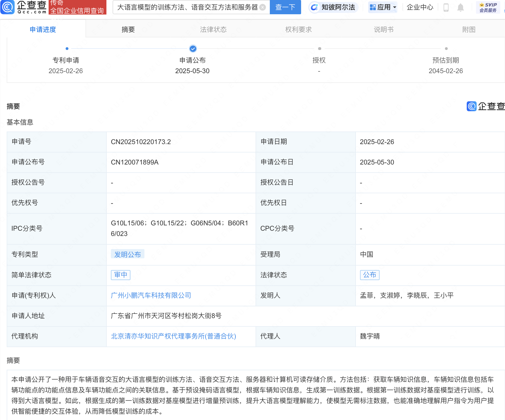Viewport: 505px width, 420px height.
Task: Click the abstract paragraph text
Action: tap(252, 395)
